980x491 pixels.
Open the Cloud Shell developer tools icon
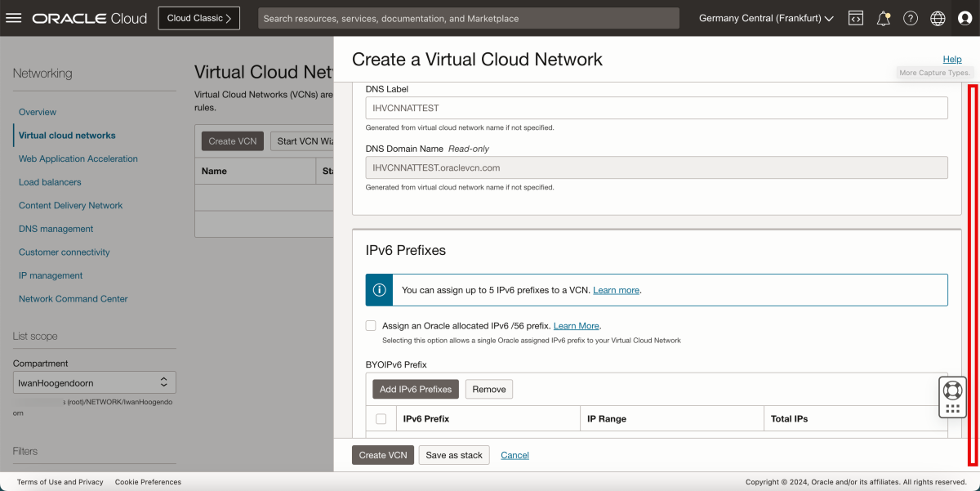click(855, 17)
